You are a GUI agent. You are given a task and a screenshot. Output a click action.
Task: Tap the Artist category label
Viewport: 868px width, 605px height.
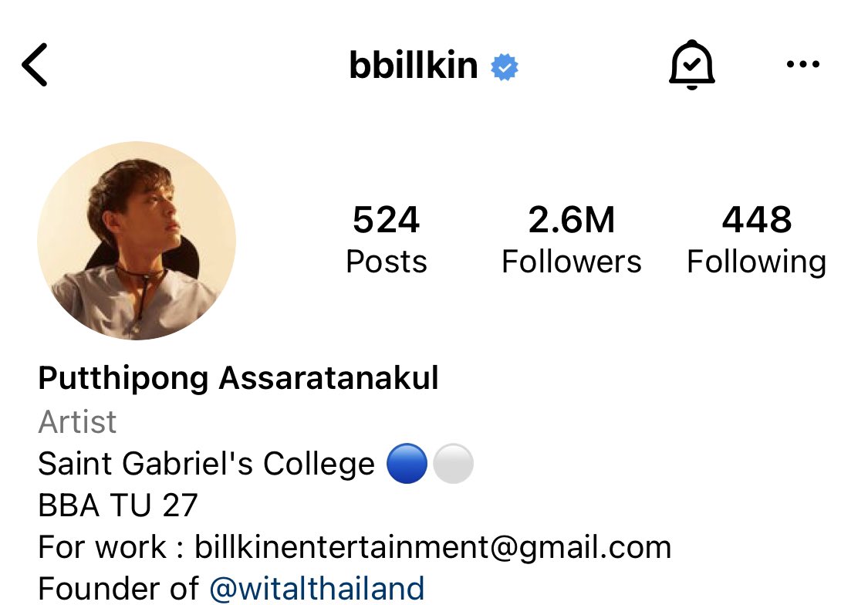(77, 422)
